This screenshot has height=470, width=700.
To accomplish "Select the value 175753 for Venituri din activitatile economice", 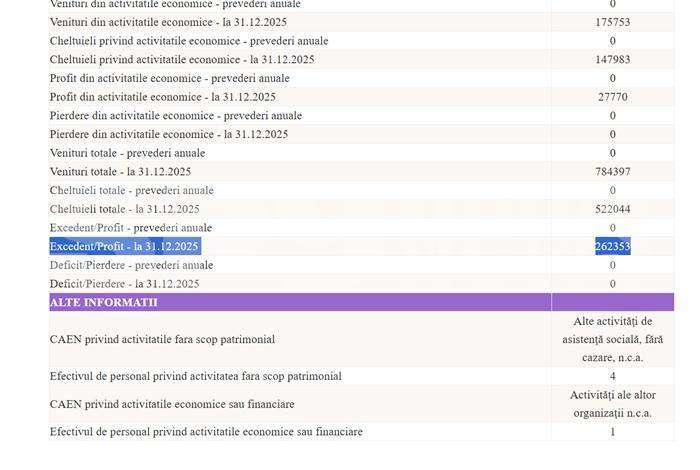I will click(612, 22).
